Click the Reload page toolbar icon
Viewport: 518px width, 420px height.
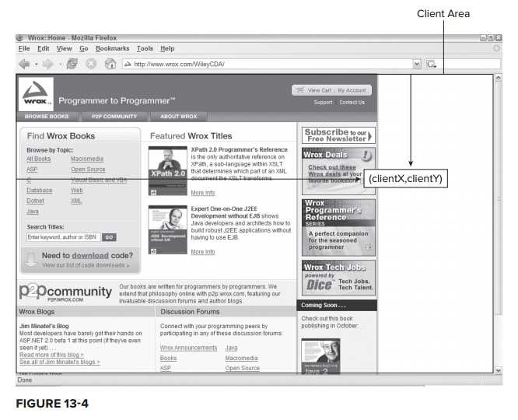click(x=72, y=64)
